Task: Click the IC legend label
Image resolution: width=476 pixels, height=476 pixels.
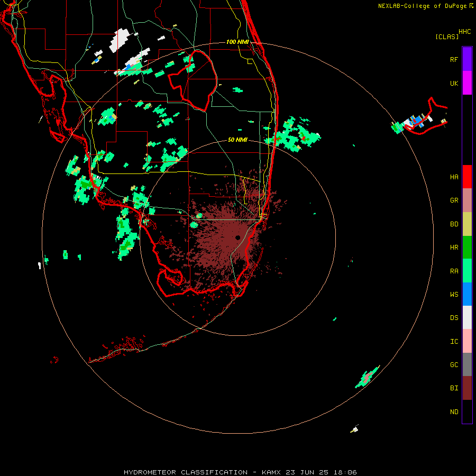Action: coord(454,342)
